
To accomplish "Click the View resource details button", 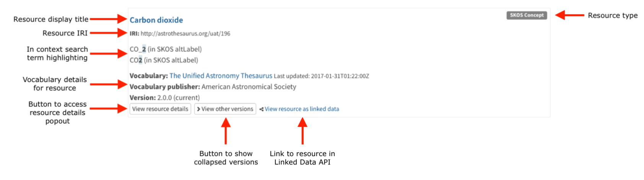I will (x=160, y=109).
